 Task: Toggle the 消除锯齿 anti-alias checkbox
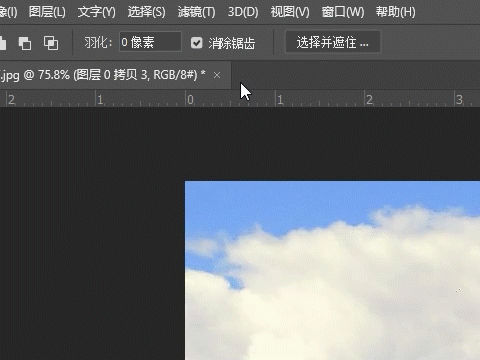(197, 43)
